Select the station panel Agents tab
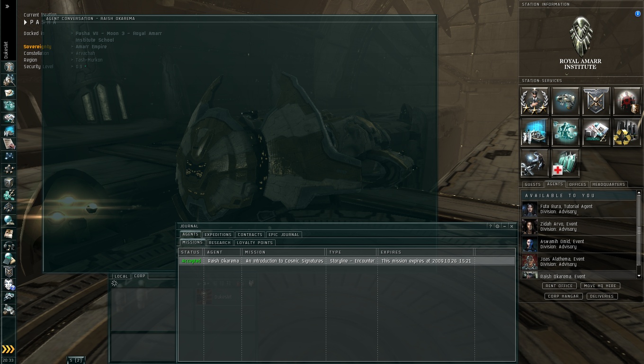The width and height of the screenshot is (644, 364). coord(555,184)
